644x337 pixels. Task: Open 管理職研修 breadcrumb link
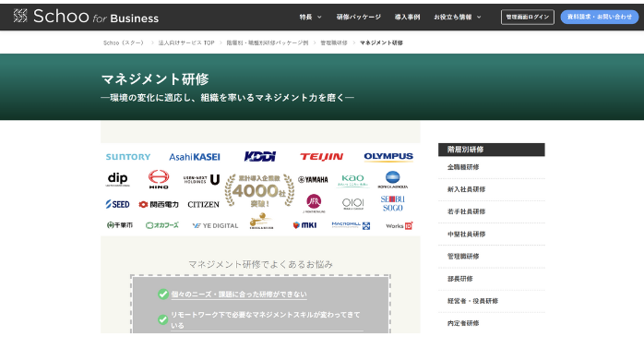click(334, 42)
